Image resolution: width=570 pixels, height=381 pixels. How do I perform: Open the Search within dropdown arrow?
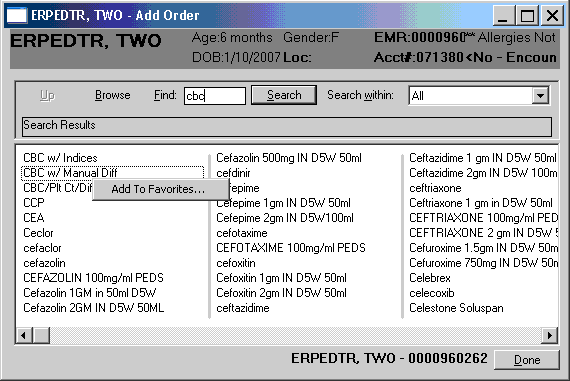[541, 96]
